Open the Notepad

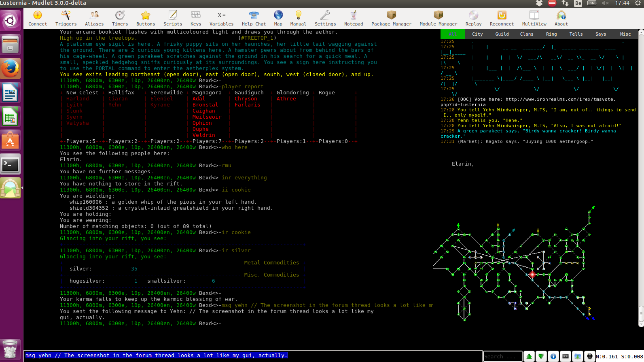(x=354, y=19)
